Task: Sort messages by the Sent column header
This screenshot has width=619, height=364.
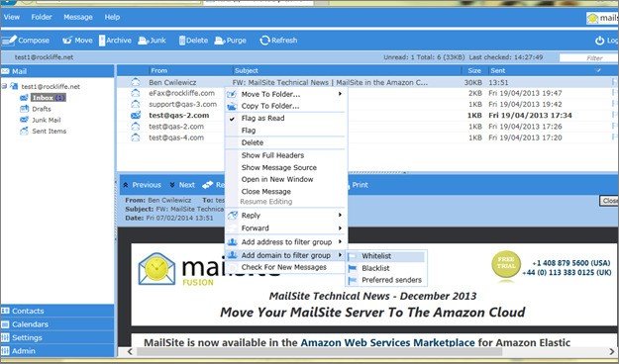Action: (x=498, y=70)
